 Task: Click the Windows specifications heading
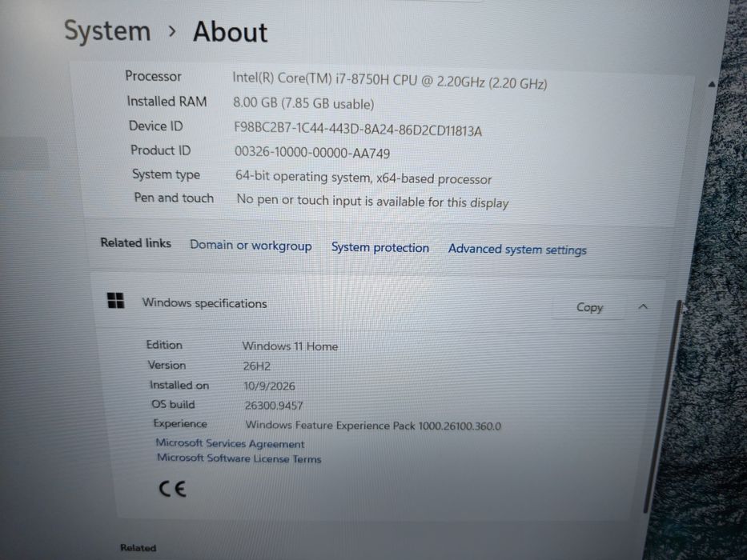(204, 303)
